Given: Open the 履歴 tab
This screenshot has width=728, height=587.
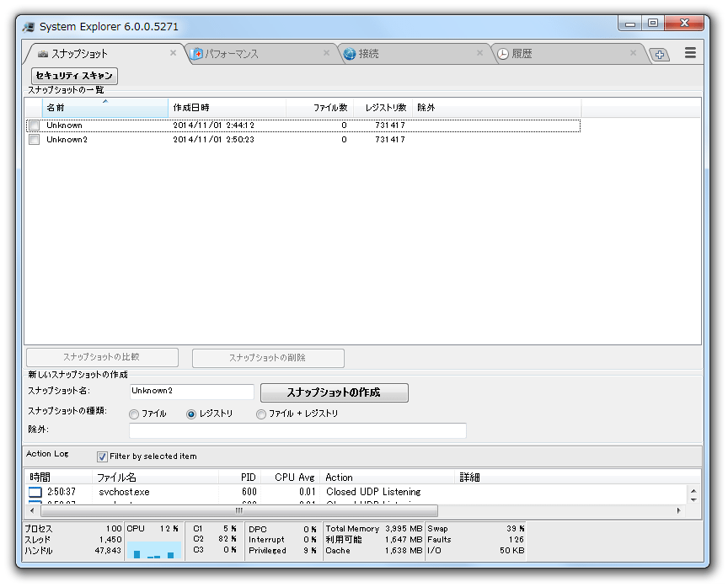Looking at the screenshot, I should tap(566, 54).
